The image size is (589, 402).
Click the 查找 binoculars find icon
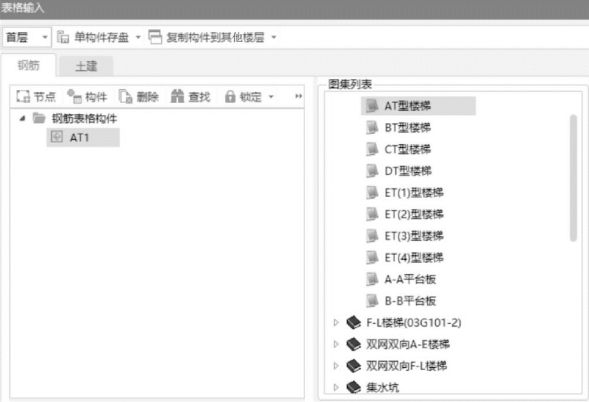[177, 96]
